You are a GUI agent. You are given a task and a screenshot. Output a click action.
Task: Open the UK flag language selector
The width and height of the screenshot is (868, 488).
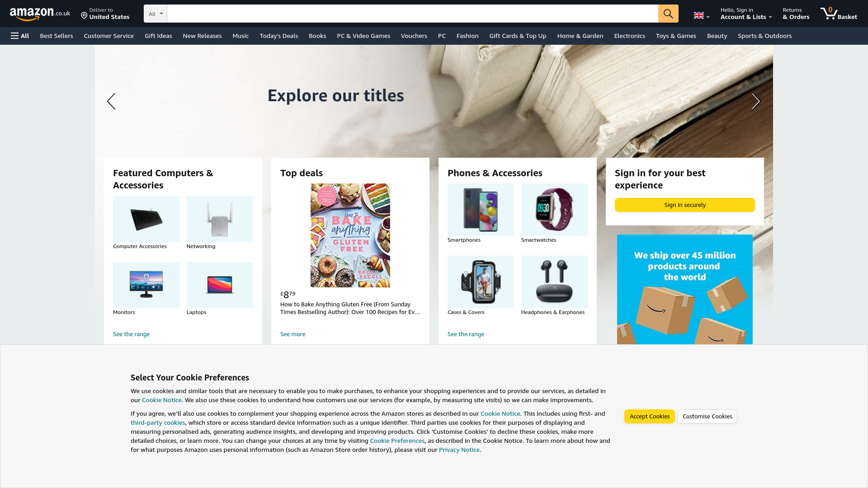click(702, 16)
